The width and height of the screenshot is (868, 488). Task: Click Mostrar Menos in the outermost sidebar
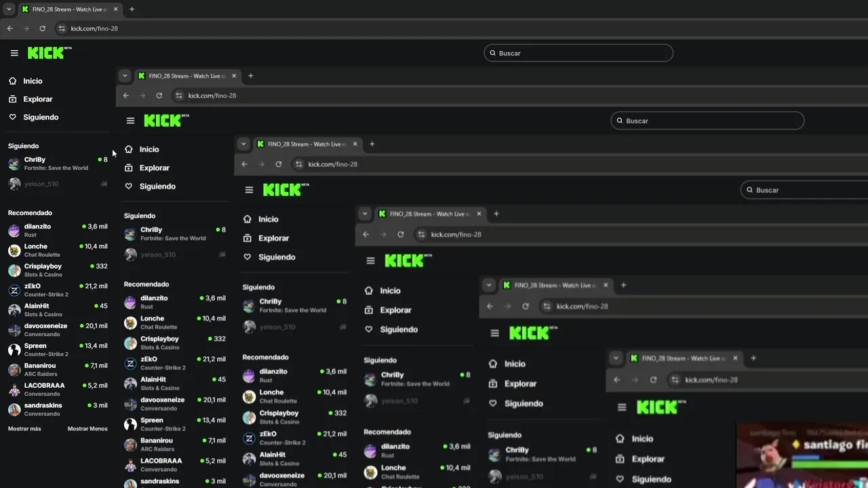tap(87, 428)
